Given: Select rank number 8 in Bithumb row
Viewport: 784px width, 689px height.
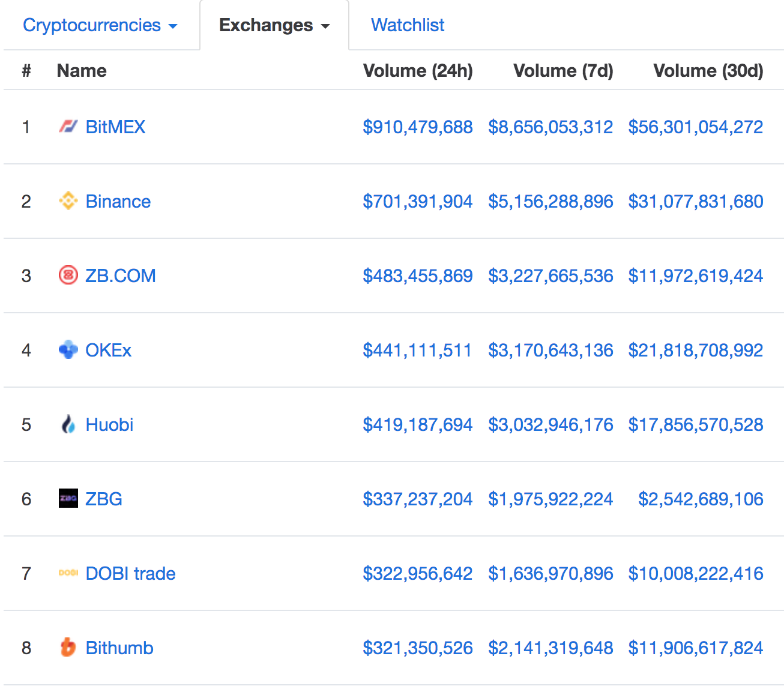Looking at the screenshot, I should coord(26,648).
